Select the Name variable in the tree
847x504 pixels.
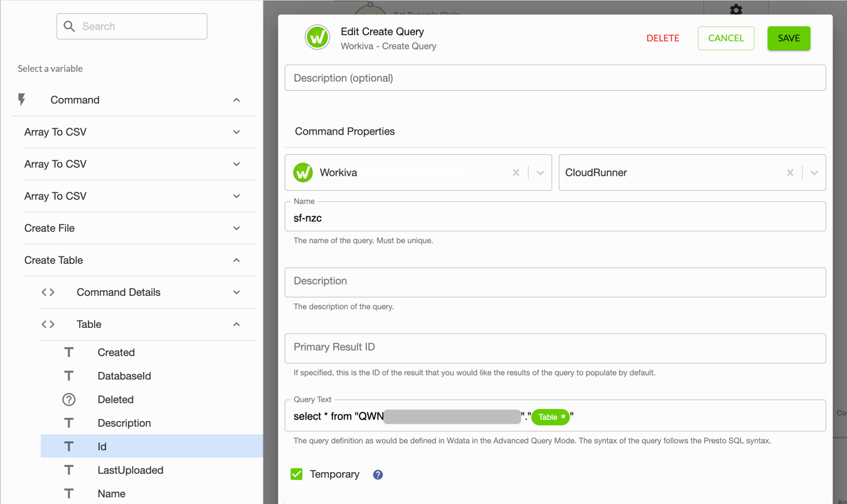(112, 493)
